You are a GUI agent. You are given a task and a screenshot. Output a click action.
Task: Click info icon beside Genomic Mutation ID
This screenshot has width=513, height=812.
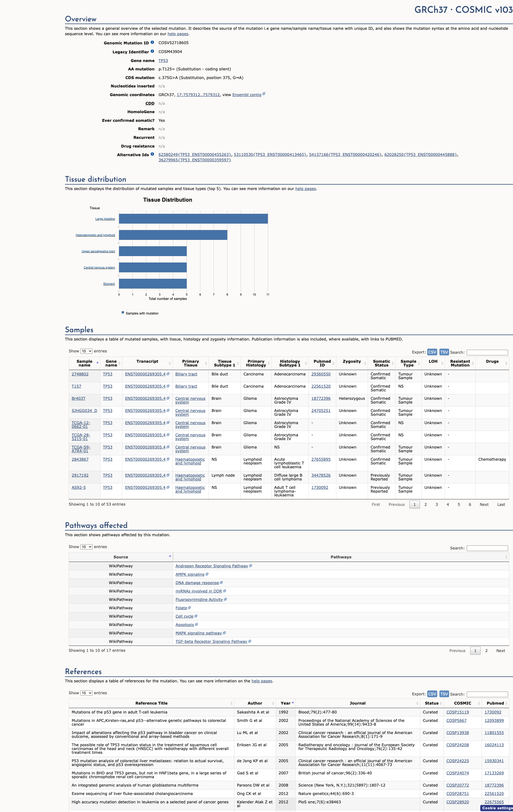[x=152, y=42]
